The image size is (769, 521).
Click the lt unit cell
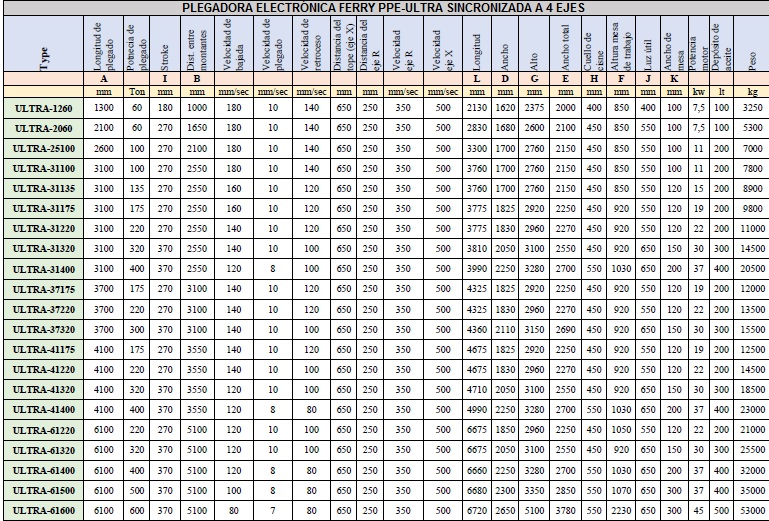point(721,92)
